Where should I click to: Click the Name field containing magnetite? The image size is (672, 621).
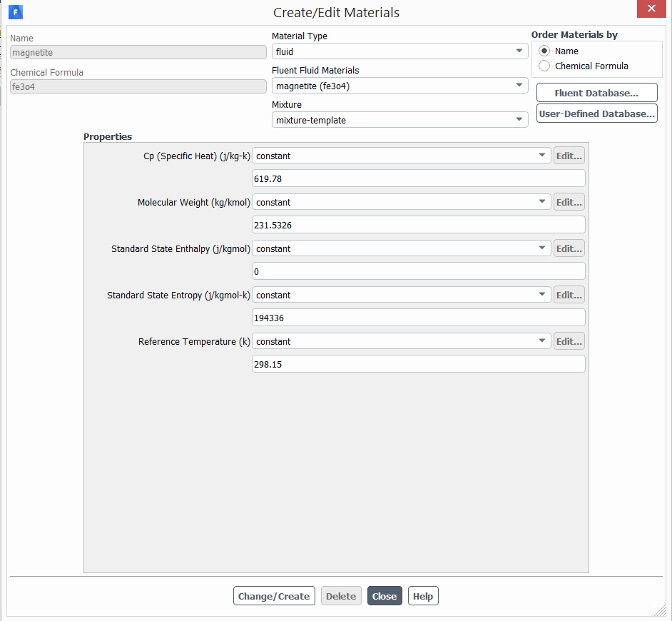point(138,52)
